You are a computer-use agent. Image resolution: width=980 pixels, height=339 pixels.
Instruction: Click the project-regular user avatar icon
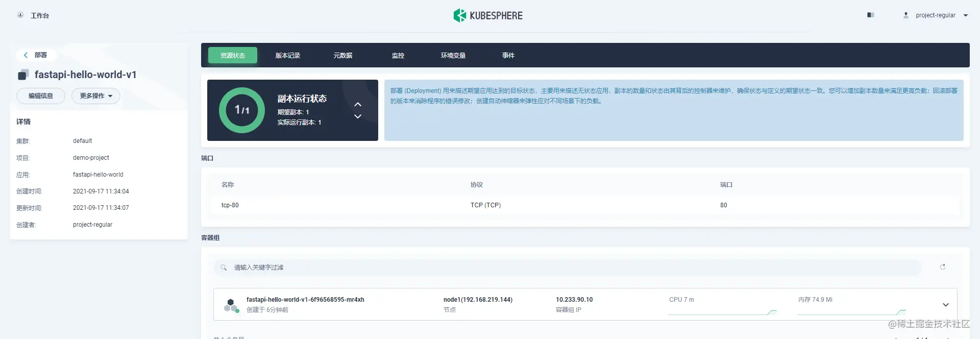click(906, 15)
